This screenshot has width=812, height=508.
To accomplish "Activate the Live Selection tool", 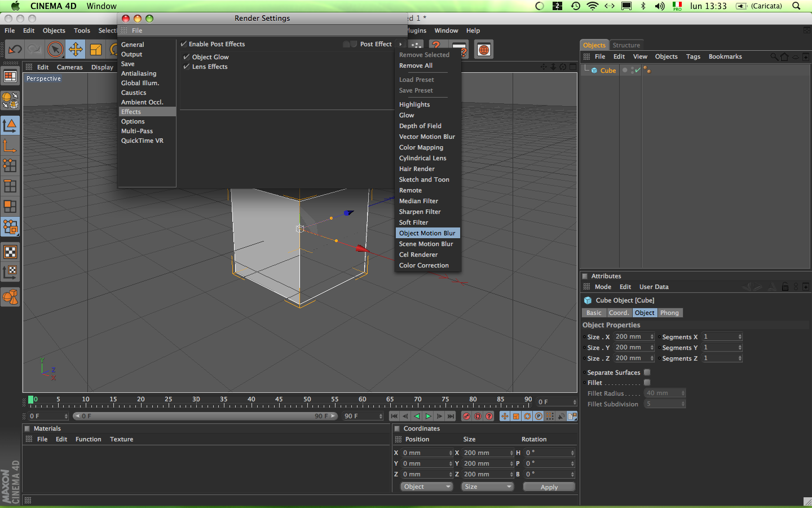I will [55, 50].
